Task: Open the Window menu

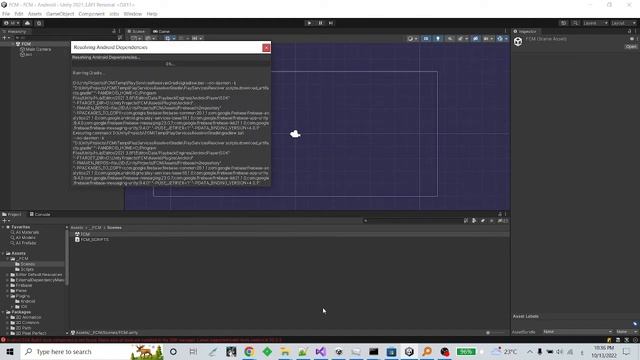Action: pyautogui.click(x=133, y=14)
